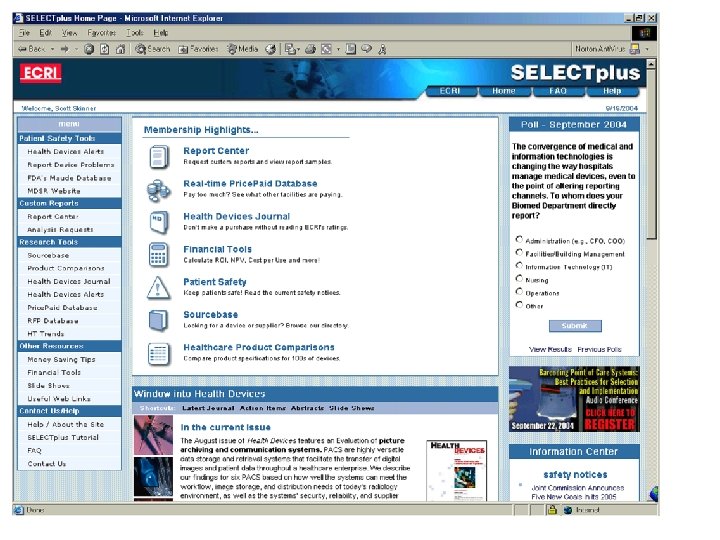Viewport: 720px width, 540px height.
Task: Click the Healthcare Product Comparisons list icon
Action: tap(158, 354)
